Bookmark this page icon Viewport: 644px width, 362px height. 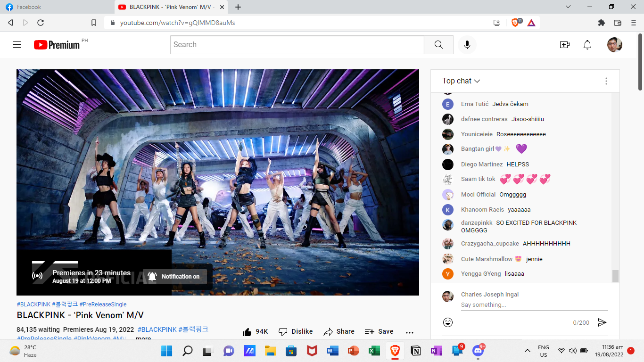coord(94,23)
